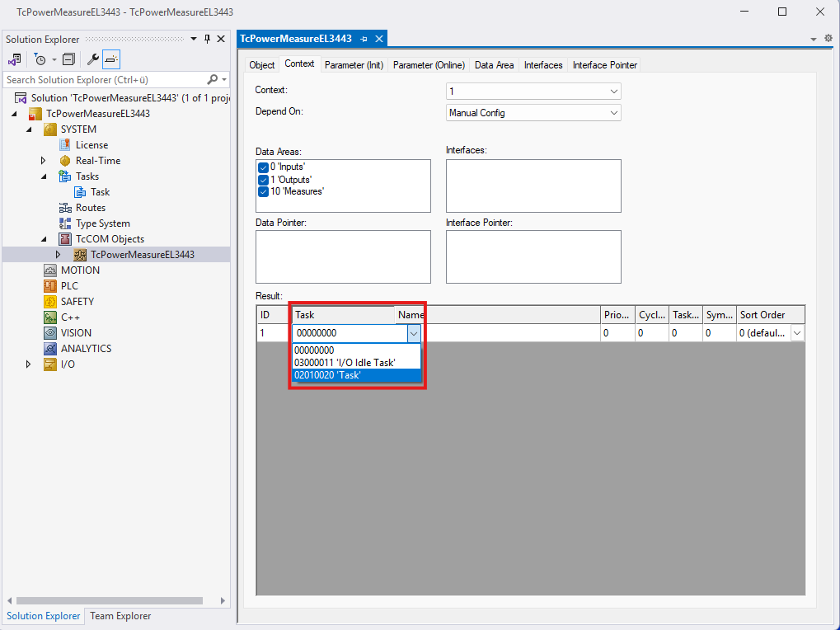Click the SAFETY node icon
Viewport: 840px width, 630px height.
click(x=49, y=302)
